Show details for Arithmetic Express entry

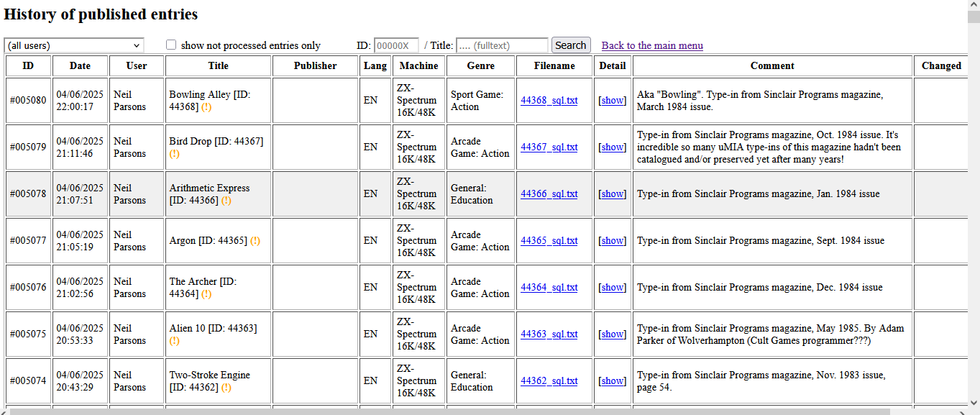613,193
